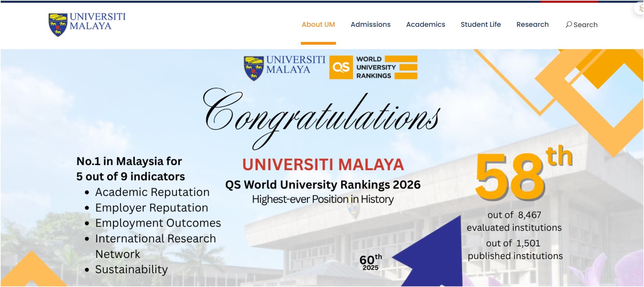Open the About UM menu

click(x=318, y=24)
